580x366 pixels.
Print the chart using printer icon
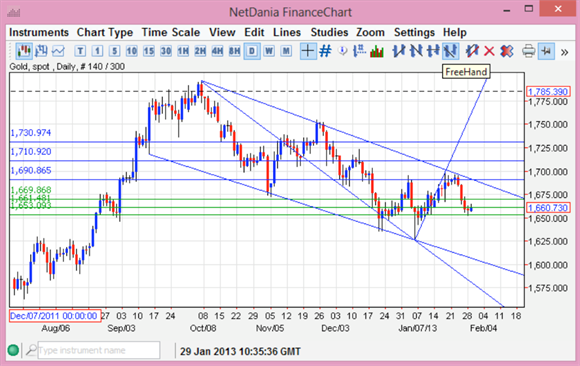(529, 51)
